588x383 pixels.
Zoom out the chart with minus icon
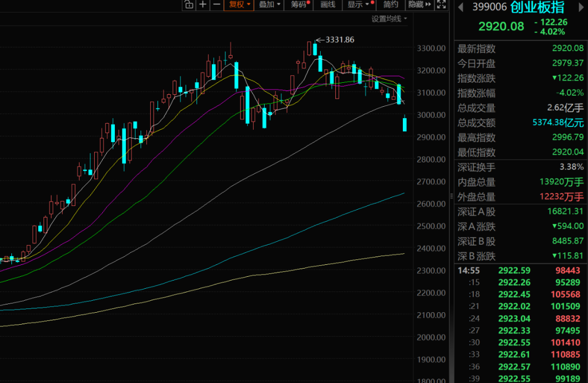point(216,5)
